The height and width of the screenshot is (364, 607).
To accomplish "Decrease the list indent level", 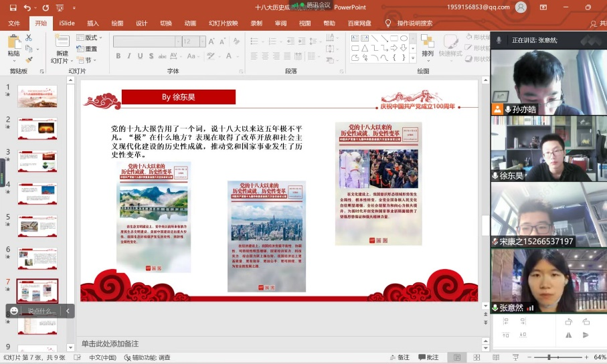I will click(x=290, y=41).
